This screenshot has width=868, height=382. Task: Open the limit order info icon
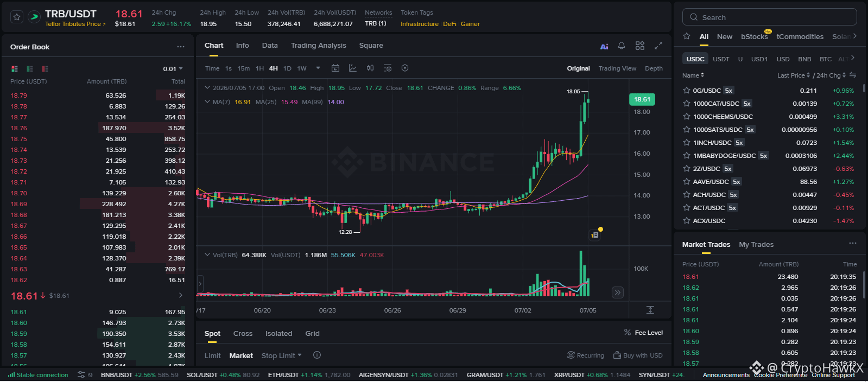[x=317, y=355]
